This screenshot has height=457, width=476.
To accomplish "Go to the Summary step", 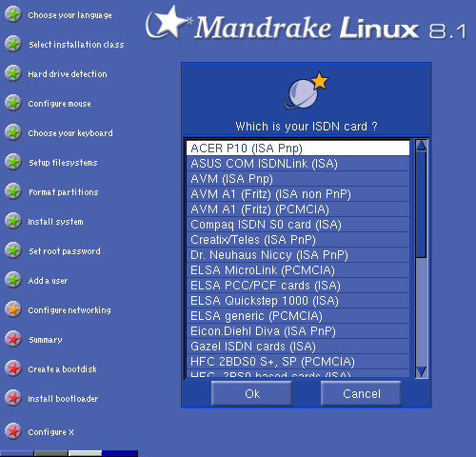I will [x=46, y=340].
